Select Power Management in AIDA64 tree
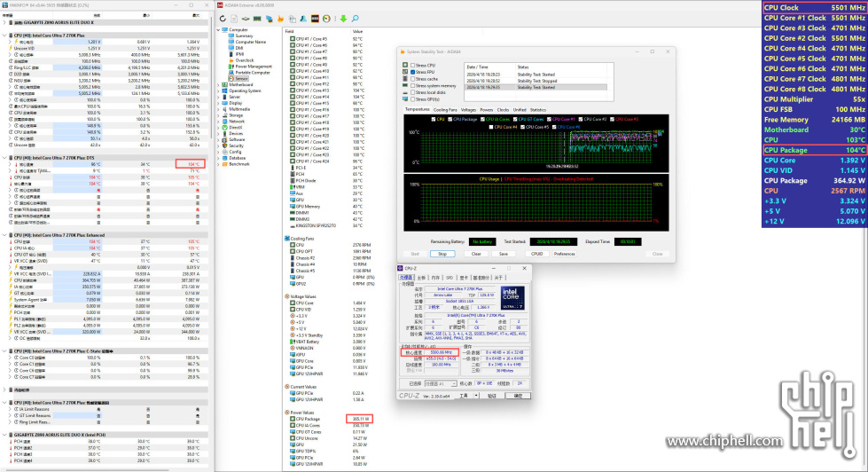The height and width of the screenshot is (472, 868). 254,67
